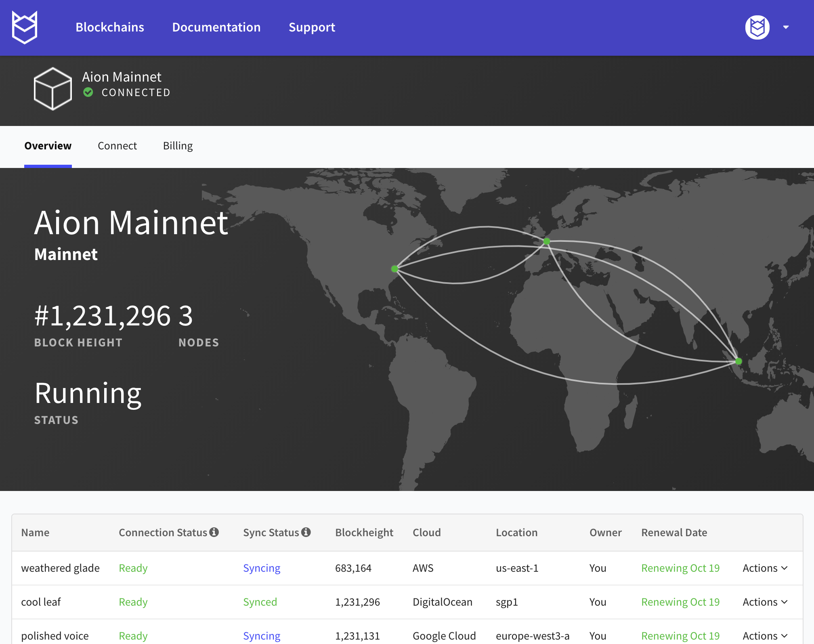The image size is (814, 644).
Task: Click the Aion Mainnet cube icon
Action: (53, 89)
